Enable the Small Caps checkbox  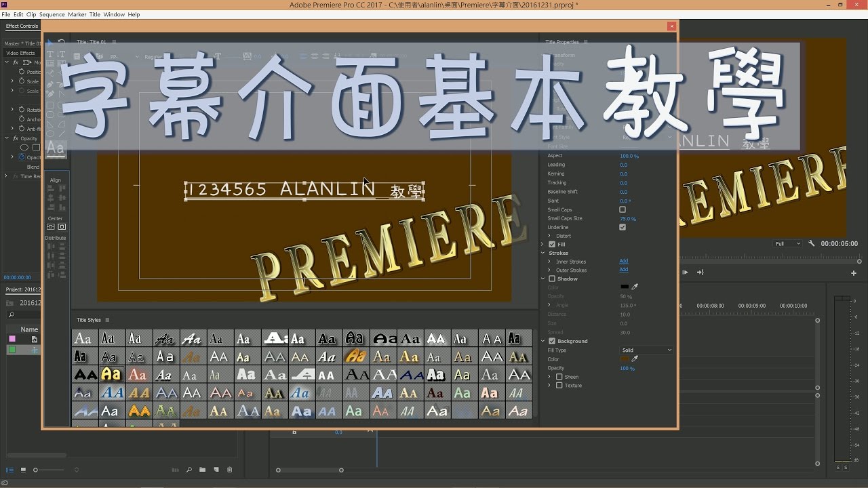click(x=623, y=210)
